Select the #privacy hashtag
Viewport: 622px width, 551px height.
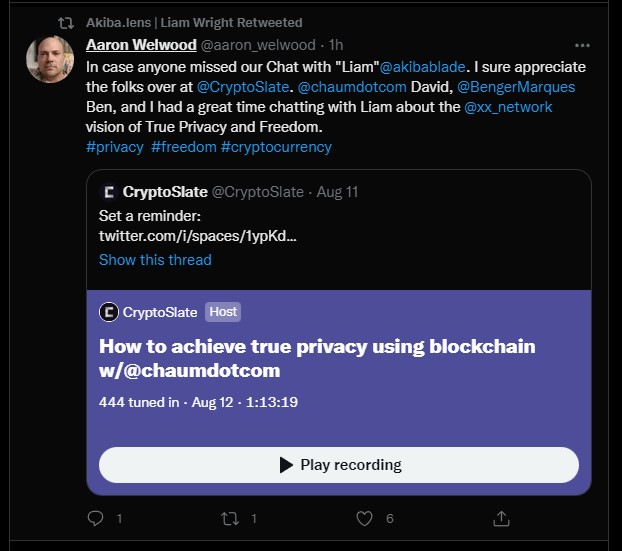(x=115, y=147)
